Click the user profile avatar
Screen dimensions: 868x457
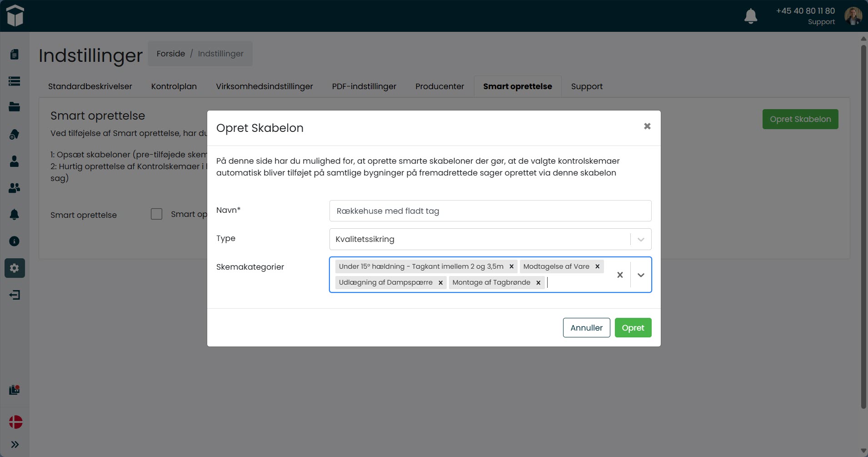coord(853,16)
